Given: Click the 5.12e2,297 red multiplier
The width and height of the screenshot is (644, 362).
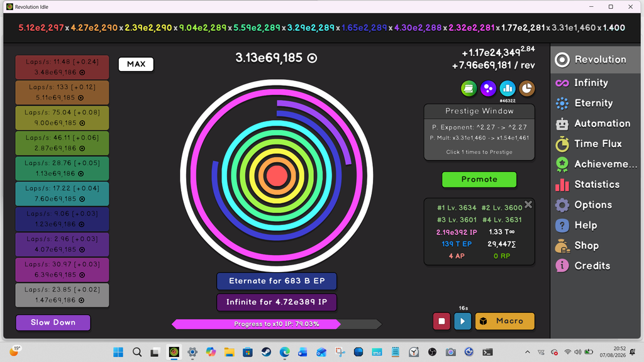Looking at the screenshot, I should tap(41, 28).
